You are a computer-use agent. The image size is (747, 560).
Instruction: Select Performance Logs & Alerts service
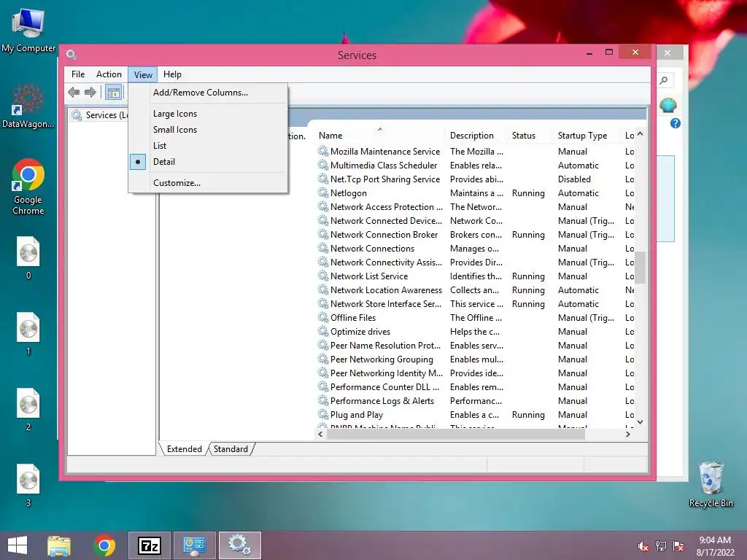[475, 401]
